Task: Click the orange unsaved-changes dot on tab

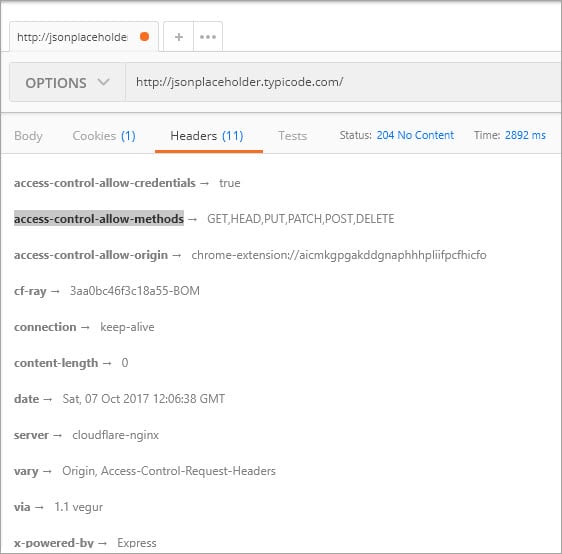Action: [x=144, y=37]
